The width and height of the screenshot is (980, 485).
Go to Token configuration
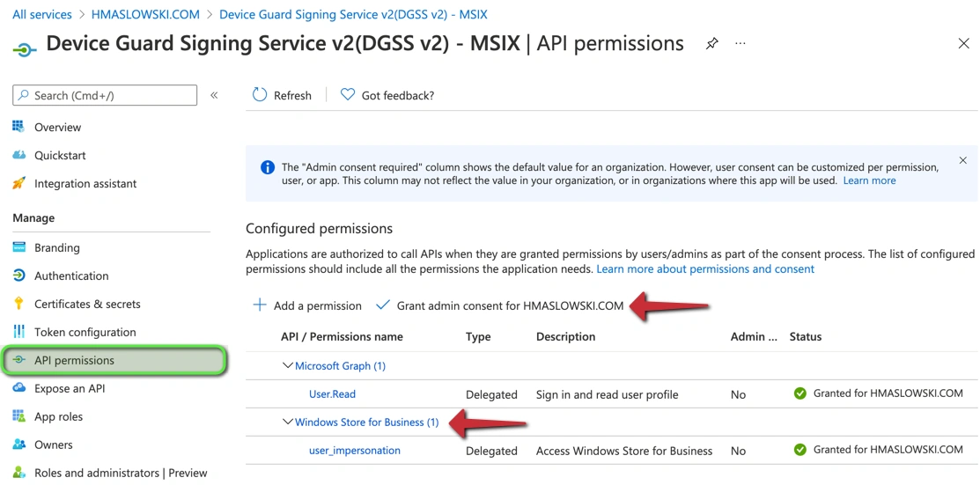85,332
